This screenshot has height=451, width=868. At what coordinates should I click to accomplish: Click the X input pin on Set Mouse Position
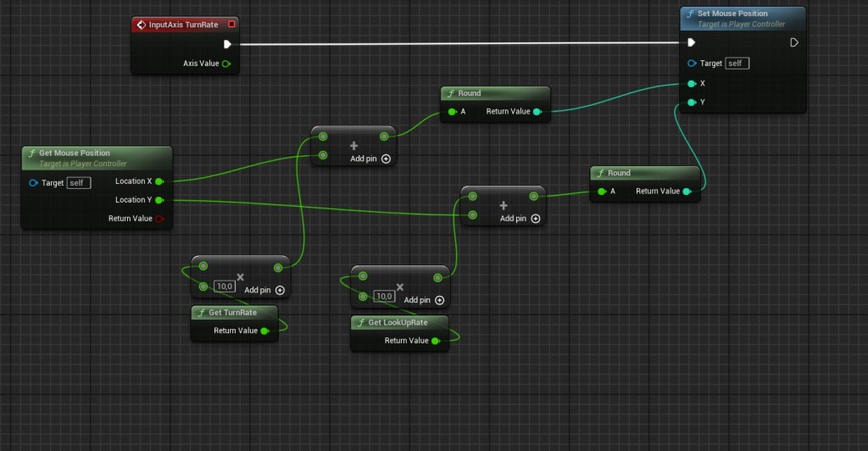(x=692, y=84)
